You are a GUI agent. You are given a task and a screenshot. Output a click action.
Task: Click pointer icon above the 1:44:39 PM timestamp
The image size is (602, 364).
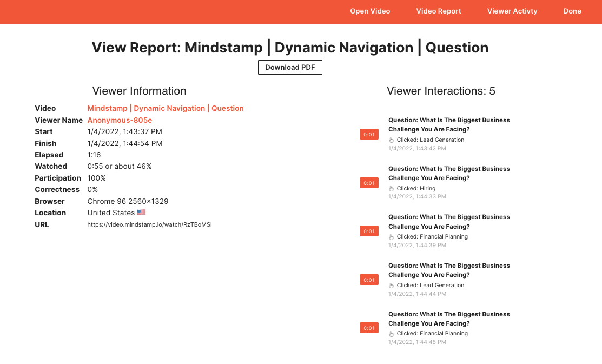coord(392,237)
